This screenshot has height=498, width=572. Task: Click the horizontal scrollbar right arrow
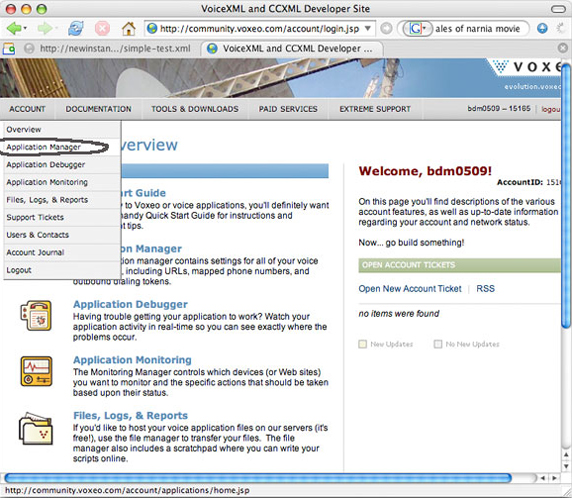click(554, 478)
